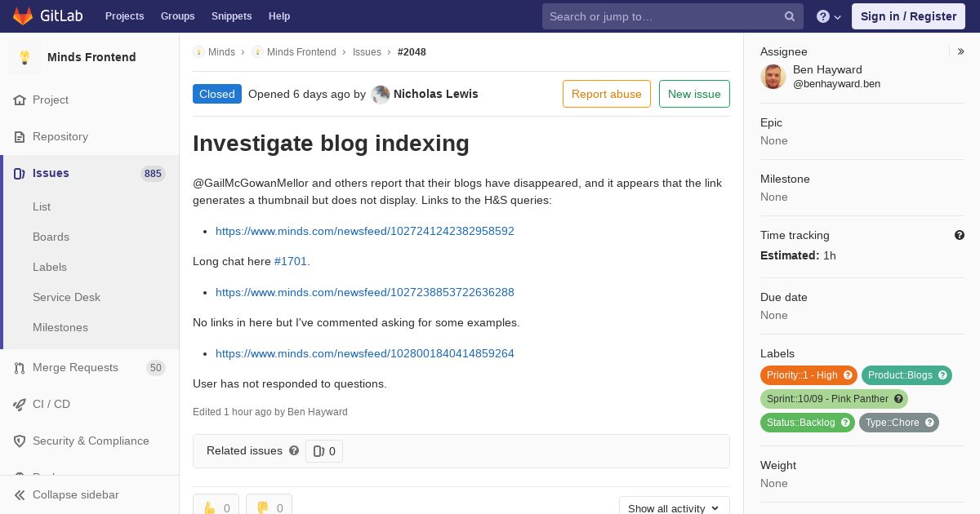Select Labels under Issues
The width and height of the screenshot is (980, 514).
pyautogui.click(x=50, y=268)
